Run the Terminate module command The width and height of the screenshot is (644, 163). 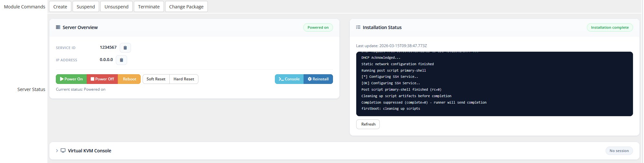point(149,6)
